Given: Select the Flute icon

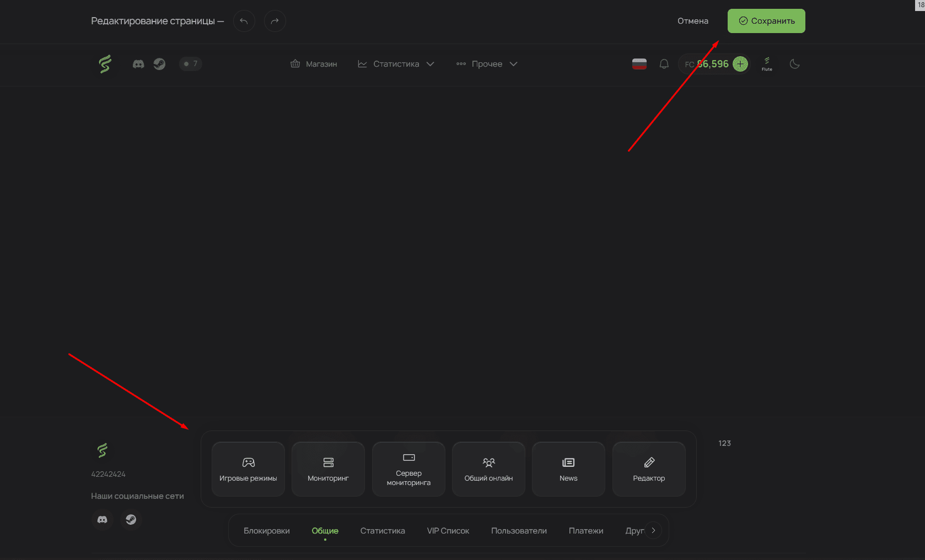Looking at the screenshot, I should click(766, 63).
